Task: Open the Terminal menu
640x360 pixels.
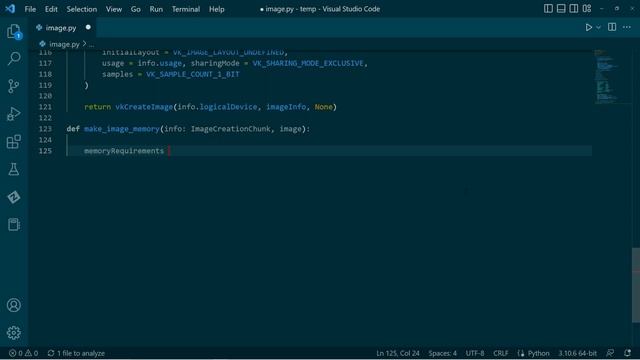Action: pyautogui.click(x=186, y=9)
